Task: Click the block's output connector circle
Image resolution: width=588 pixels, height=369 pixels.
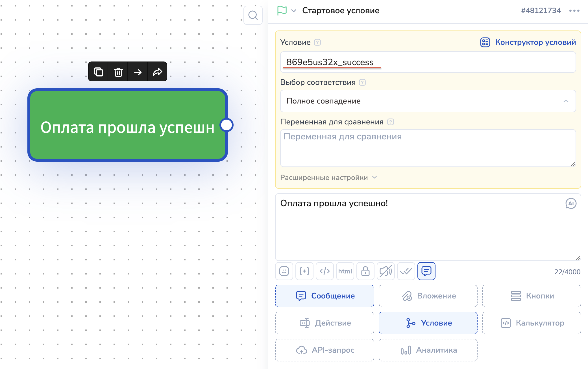Action: (x=227, y=125)
